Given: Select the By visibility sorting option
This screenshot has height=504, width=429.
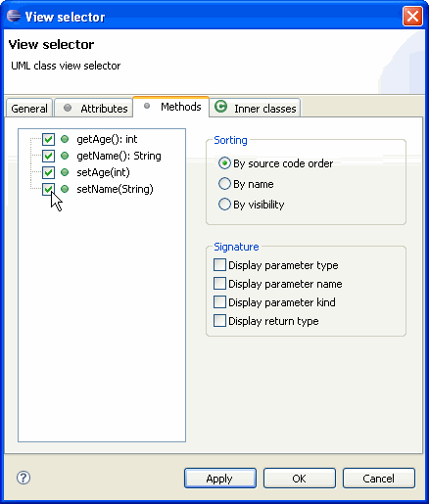Looking at the screenshot, I should tap(224, 205).
